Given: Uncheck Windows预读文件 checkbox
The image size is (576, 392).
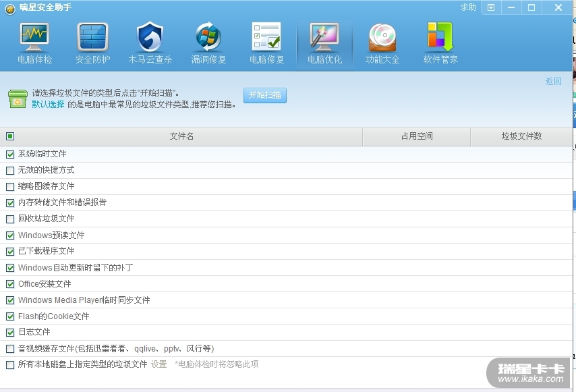Looking at the screenshot, I should pos(10,235).
